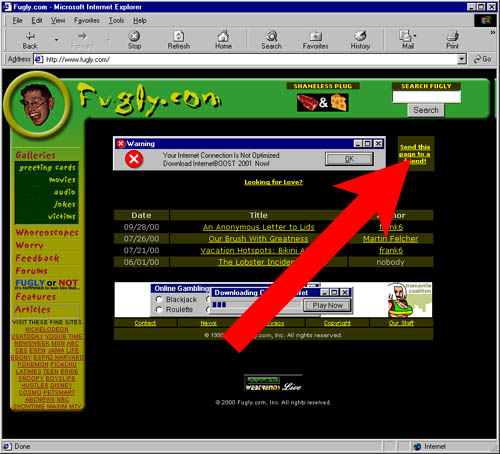Open the Favorites menu
The width and height of the screenshot is (500, 454).
point(87,21)
